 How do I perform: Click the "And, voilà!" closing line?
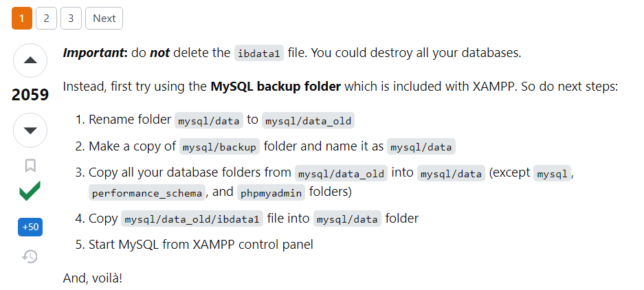(x=92, y=278)
